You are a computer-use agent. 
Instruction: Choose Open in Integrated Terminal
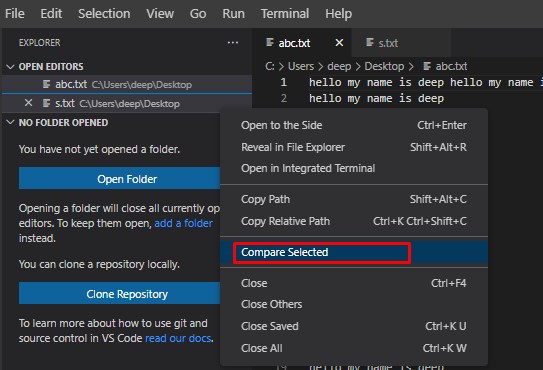click(354, 168)
